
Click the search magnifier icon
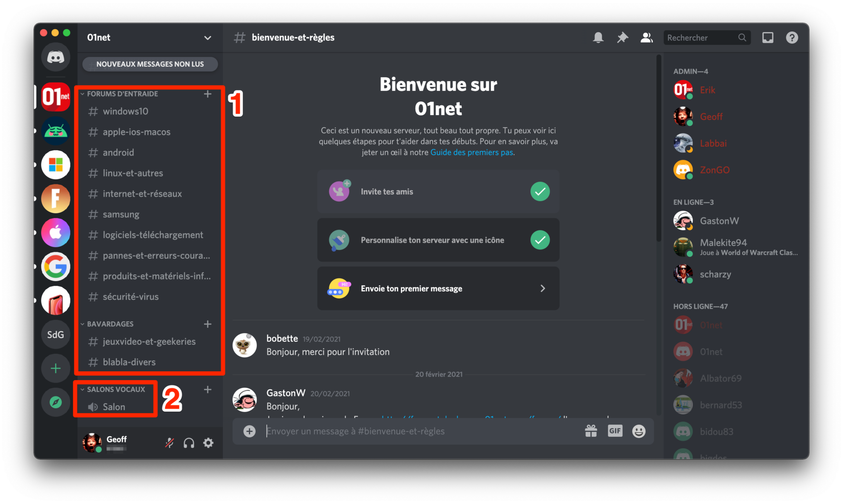point(742,37)
